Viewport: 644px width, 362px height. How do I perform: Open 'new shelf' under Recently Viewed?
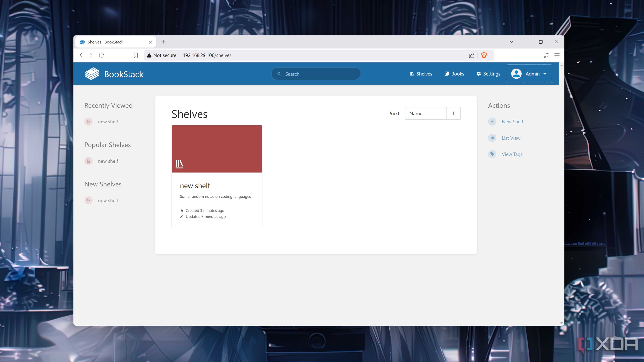click(108, 122)
